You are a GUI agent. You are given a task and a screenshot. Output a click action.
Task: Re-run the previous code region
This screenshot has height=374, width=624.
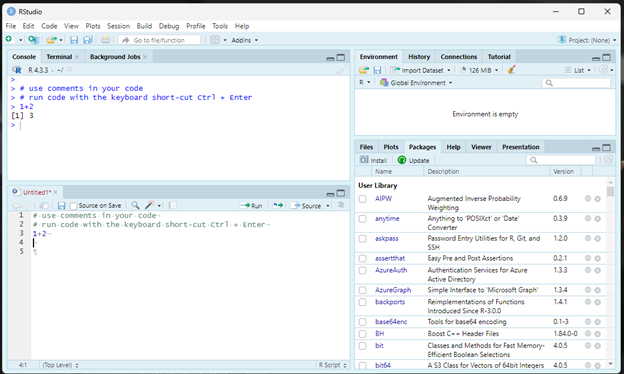[x=278, y=205]
